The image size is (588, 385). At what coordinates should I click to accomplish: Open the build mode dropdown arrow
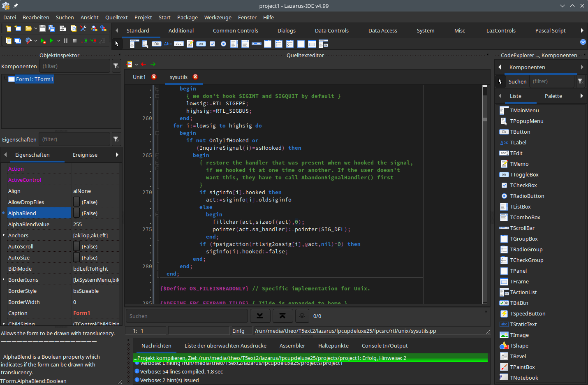click(x=36, y=41)
